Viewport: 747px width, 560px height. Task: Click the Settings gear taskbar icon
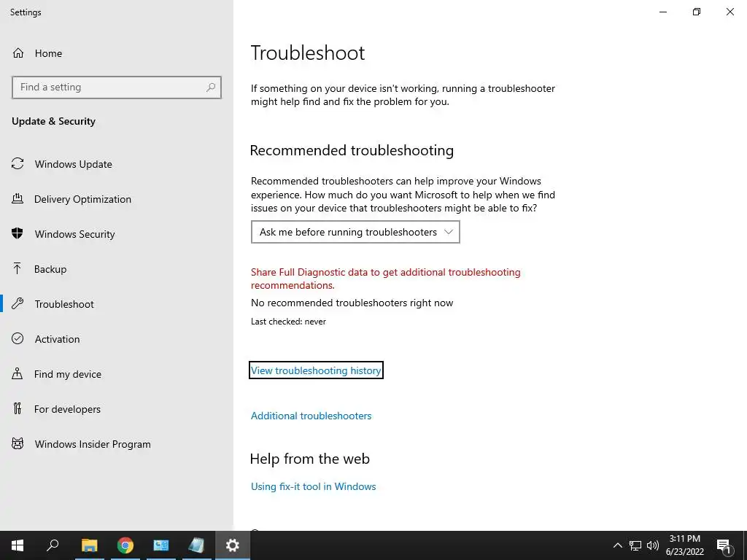(x=233, y=545)
